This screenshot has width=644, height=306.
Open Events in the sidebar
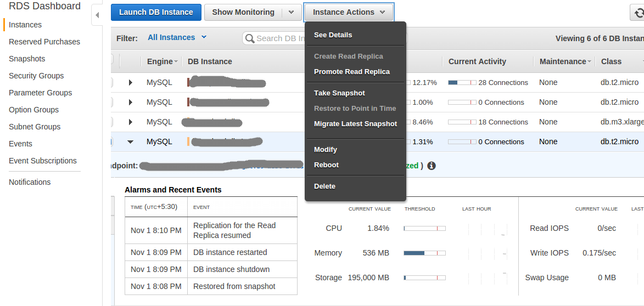(20, 144)
